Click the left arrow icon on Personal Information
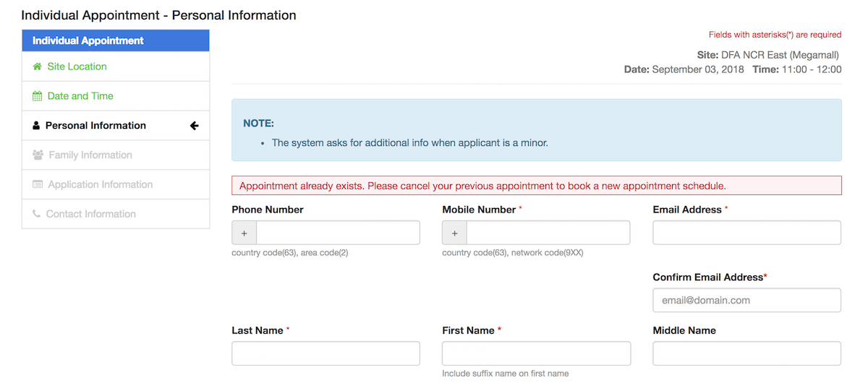The height and width of the screenshot is (391, 868). click(x=194, y=126)
